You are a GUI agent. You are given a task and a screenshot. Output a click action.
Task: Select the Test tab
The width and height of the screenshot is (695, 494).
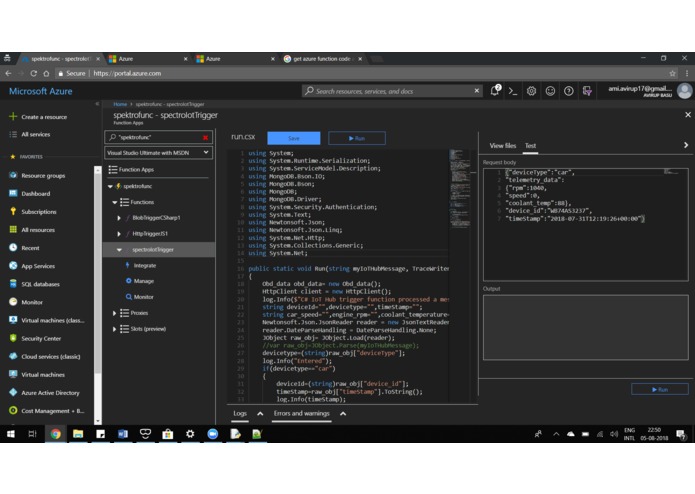pos(530,145)
